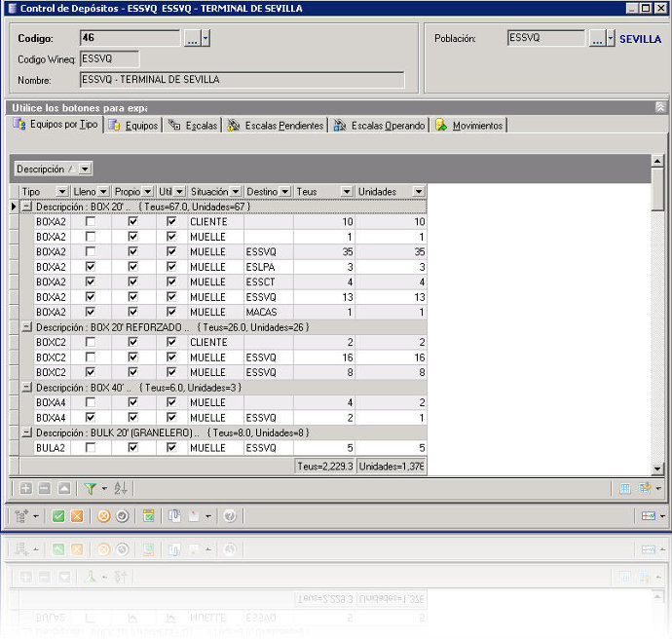
Task: Click the Población lookup ellipsis button
Action: (x=597, y=38)
